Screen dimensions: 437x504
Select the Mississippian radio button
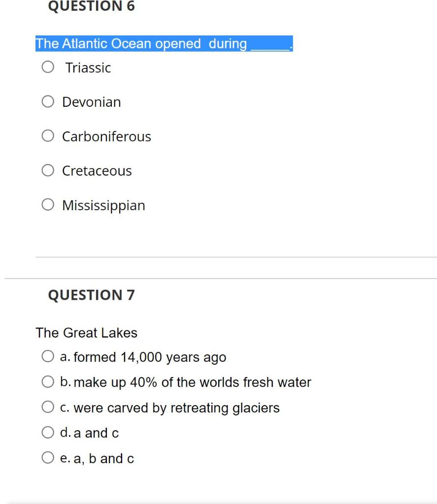point(48,205)
